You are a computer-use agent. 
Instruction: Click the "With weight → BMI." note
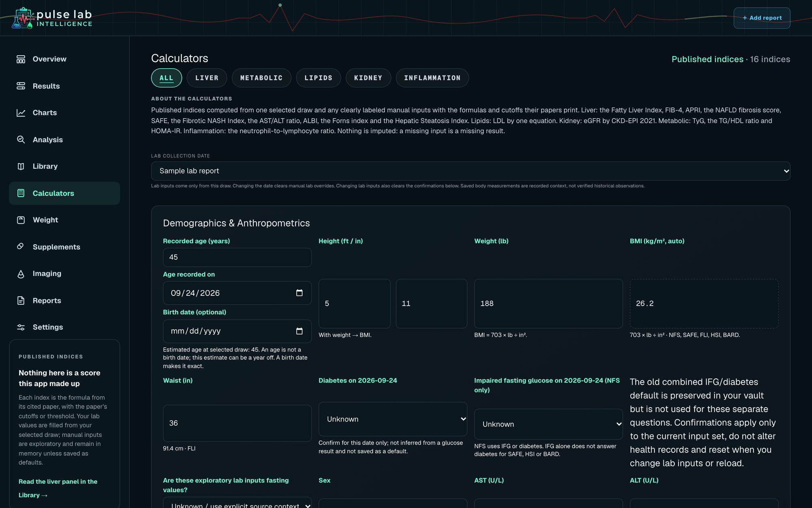click(x=345, y=335)
